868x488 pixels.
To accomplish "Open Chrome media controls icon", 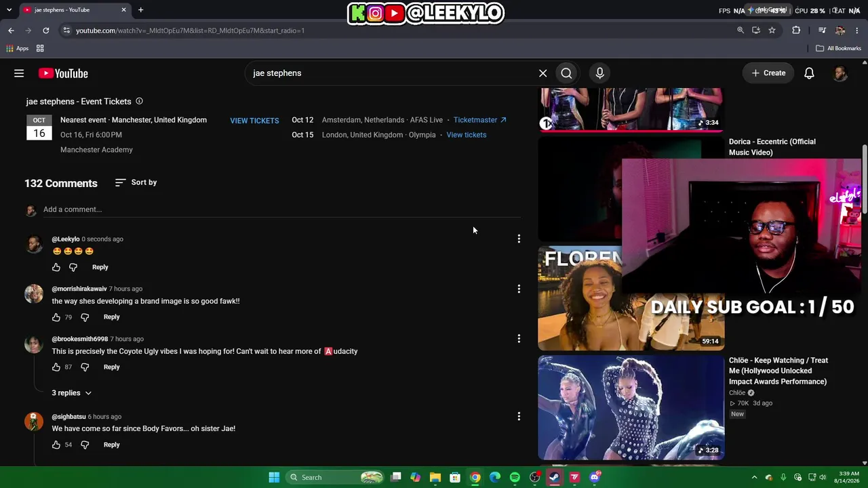I will point(822,30).
